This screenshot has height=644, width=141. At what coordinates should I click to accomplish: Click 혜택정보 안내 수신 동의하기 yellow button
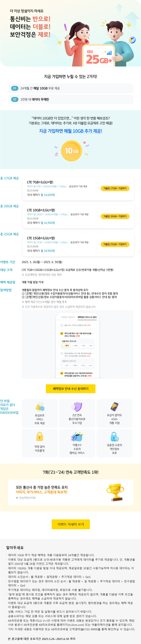click(x=71, y=389)
